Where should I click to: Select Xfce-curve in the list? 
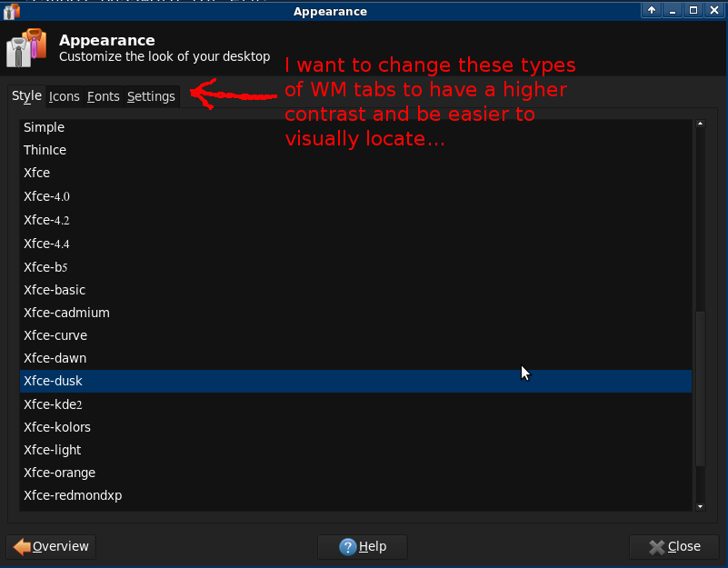click(355, 335)
